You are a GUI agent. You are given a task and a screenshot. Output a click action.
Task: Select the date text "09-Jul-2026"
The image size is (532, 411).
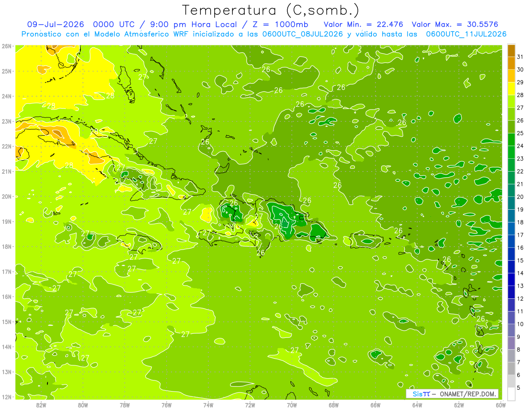tap(55, 24)
